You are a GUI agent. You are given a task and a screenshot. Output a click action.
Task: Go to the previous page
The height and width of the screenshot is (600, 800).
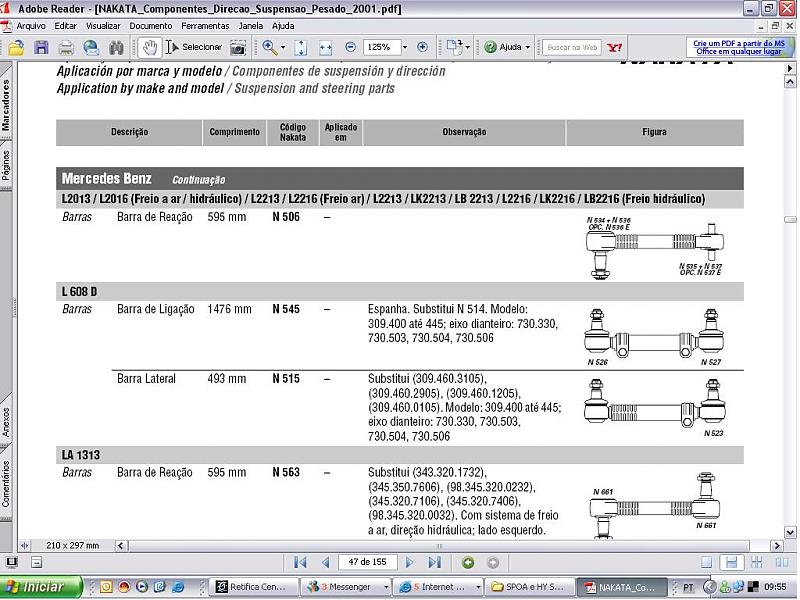[x=326, y=562]
